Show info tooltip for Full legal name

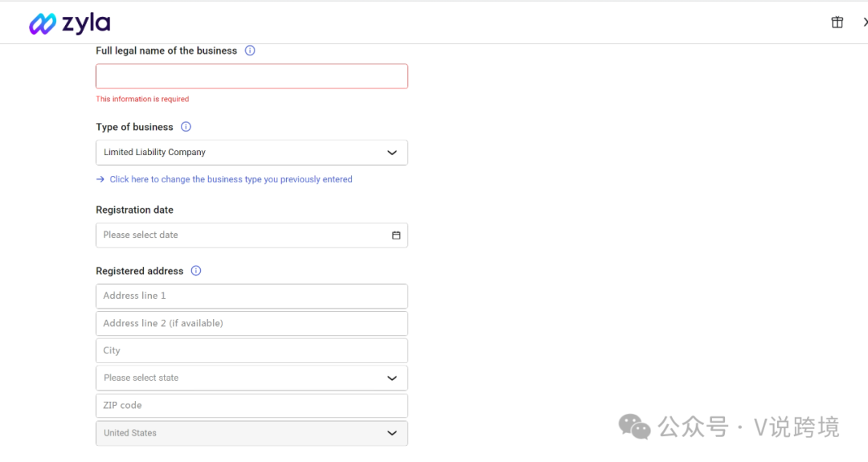coord(250,51)
